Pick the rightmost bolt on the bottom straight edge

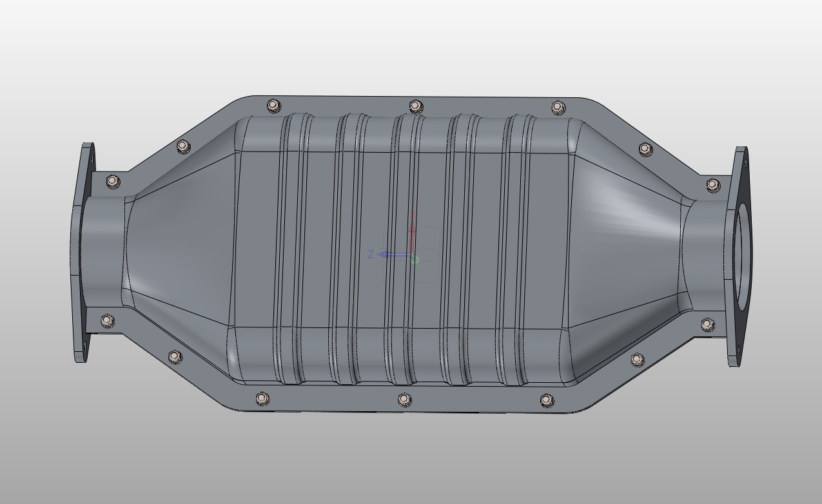click(546, 400)
